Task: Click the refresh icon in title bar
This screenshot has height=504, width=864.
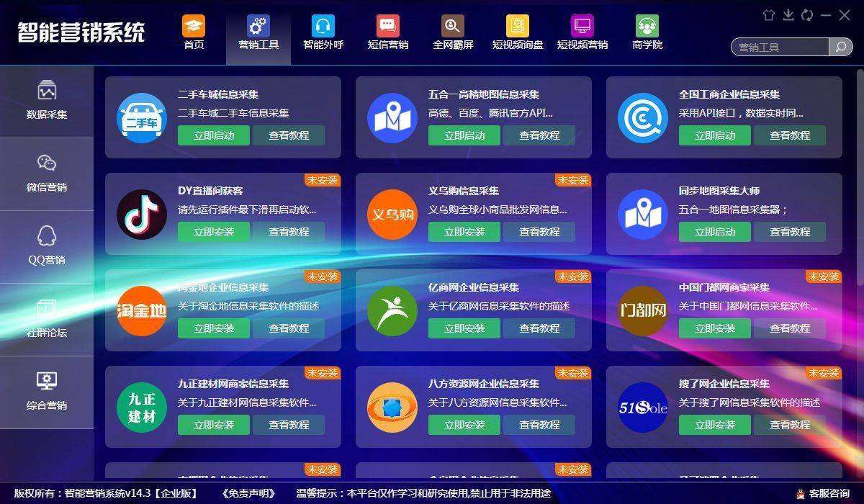Action: 807,15
